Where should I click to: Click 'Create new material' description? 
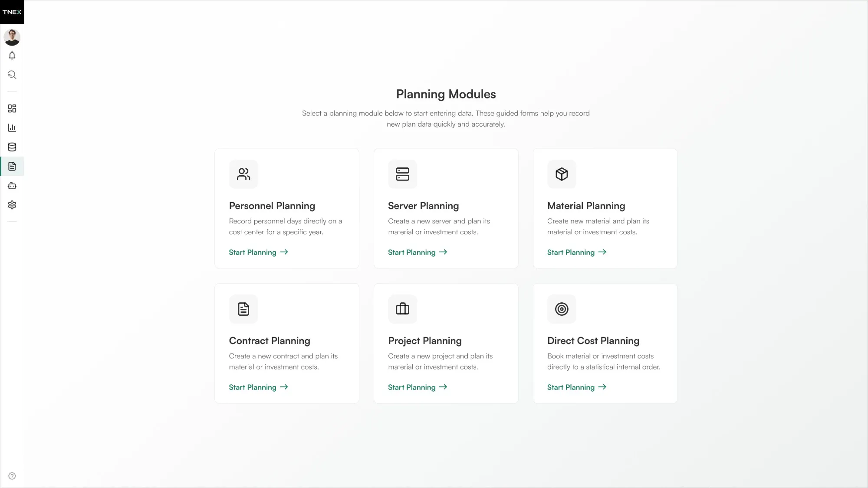(598, 226)
